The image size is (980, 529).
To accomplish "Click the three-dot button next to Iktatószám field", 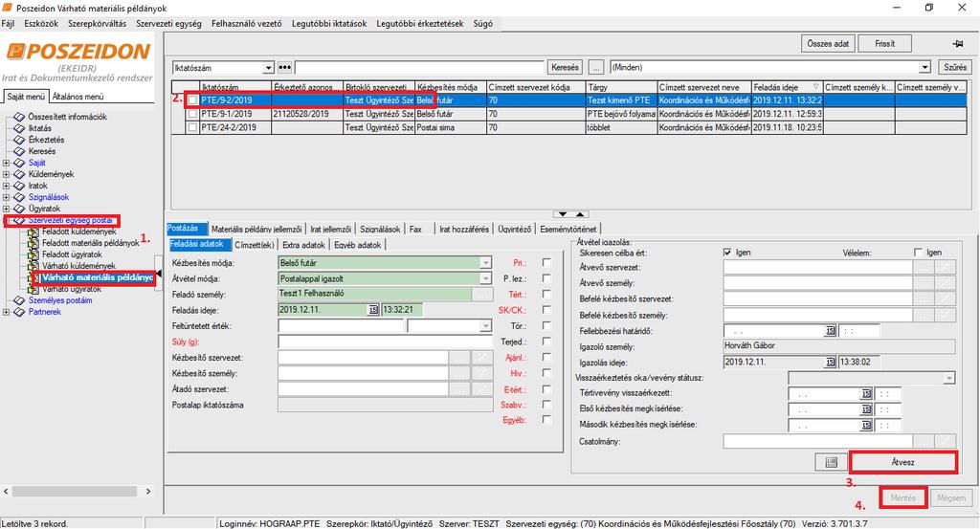I will (x=284, y=68).
